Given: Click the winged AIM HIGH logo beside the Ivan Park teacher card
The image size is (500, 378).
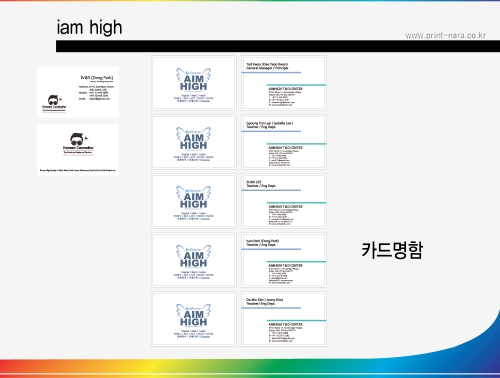Looking at the screenshot, I should [194, 256].
